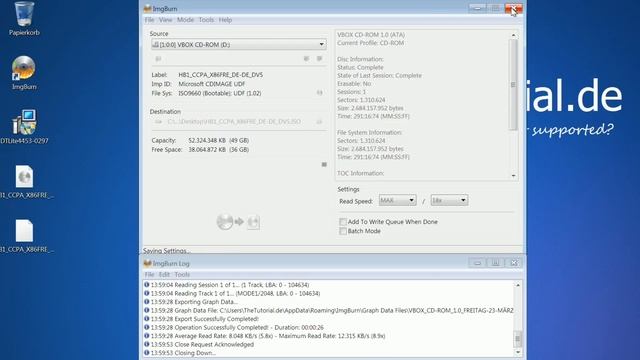640x360 pixels.
Task: Open the Papierkorb recycle bin icon
Action: 24,18
